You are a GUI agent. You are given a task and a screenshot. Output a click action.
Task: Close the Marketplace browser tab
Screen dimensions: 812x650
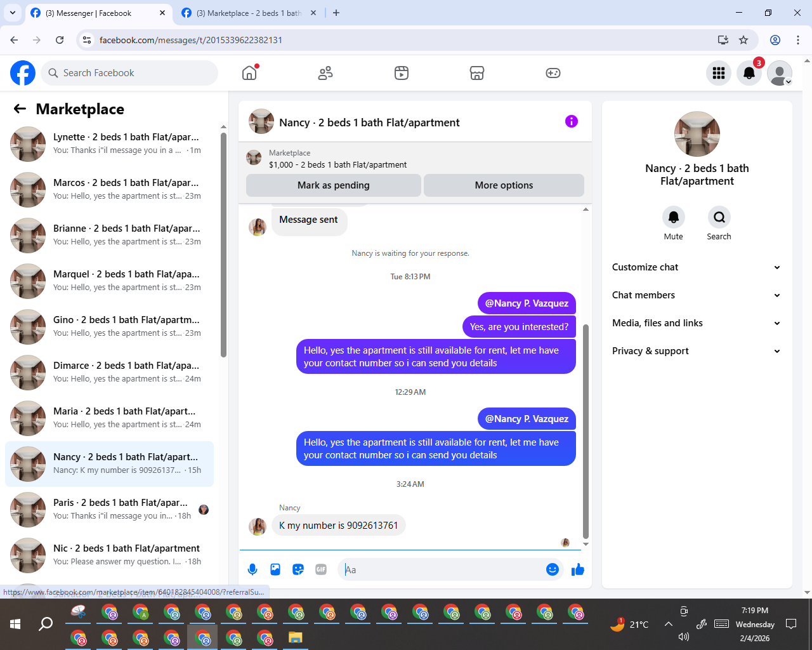coord(313,13)
